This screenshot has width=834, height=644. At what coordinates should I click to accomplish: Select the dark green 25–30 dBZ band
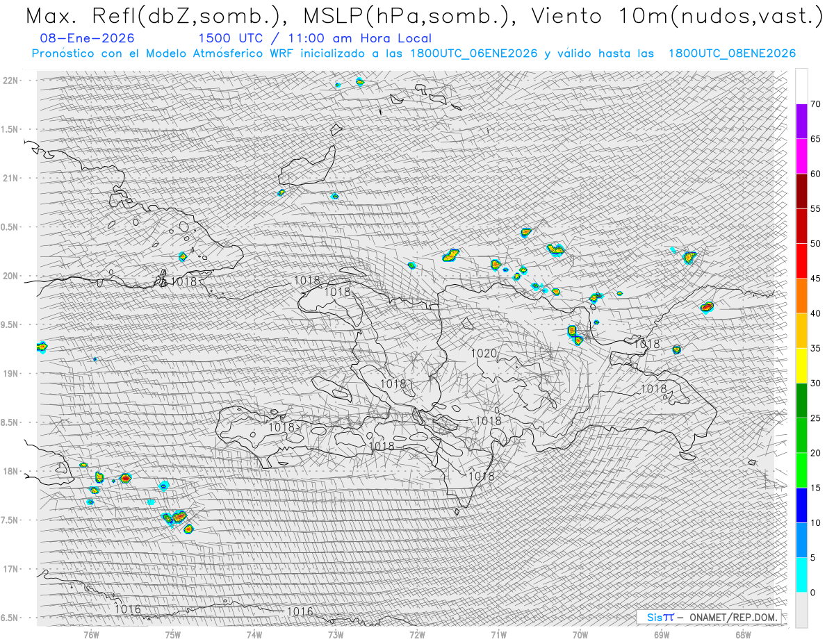pyautogui.click(x=801, y=400)
